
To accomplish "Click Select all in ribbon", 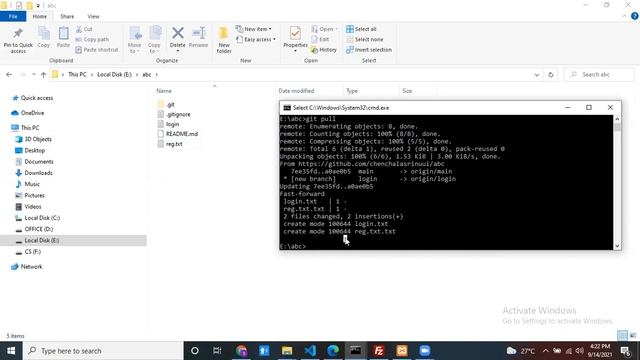I will (361, 29).
